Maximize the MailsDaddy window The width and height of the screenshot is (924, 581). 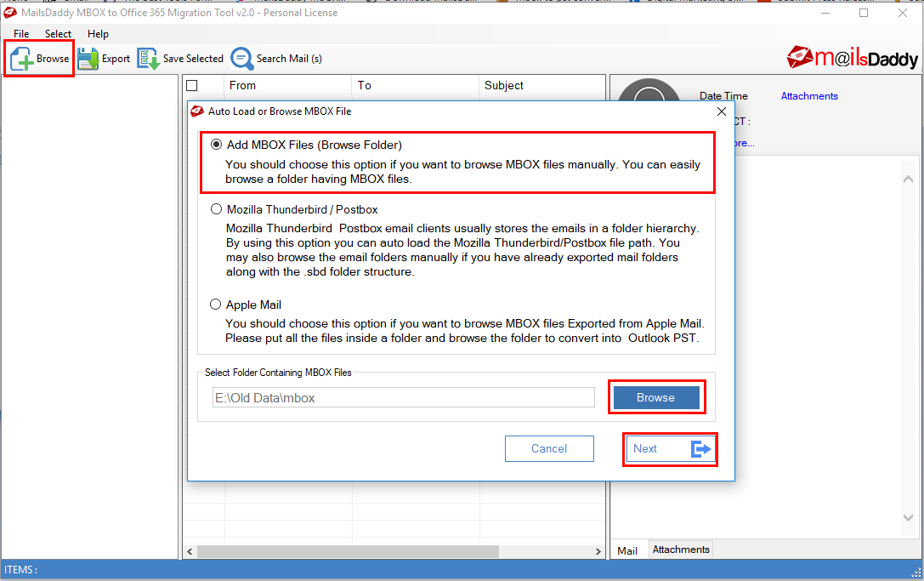(864, 13)
